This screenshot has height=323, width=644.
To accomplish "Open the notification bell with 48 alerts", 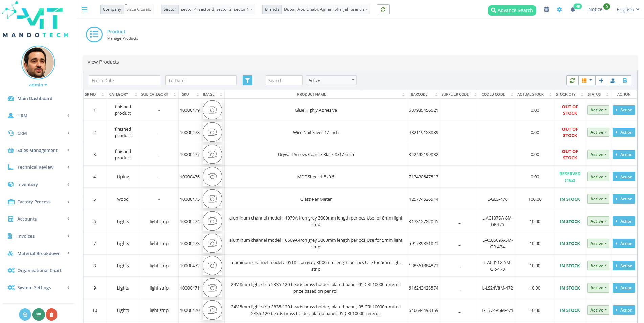I will pyautogui.click(x=573, y=10).
